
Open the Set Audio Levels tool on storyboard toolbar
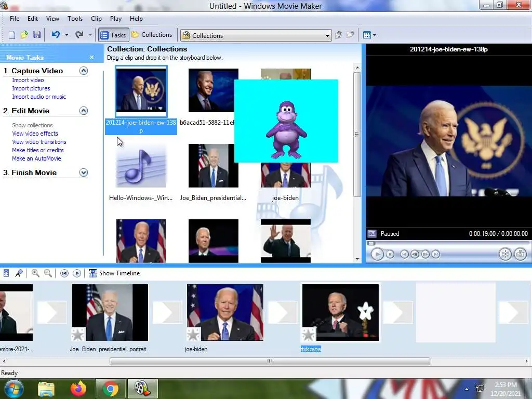(6, 273)
